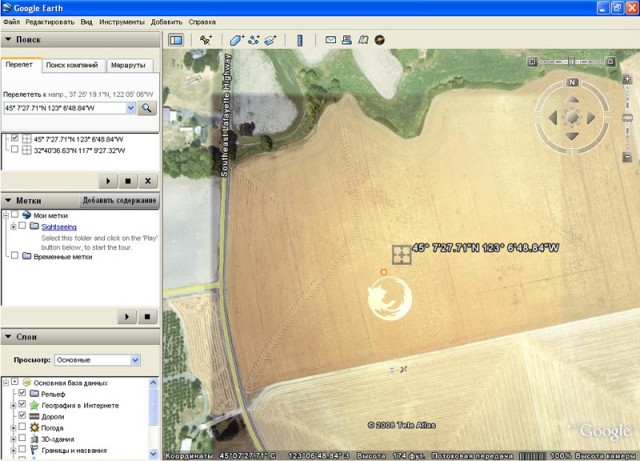Open the Файл menu

tap(11, 22)
